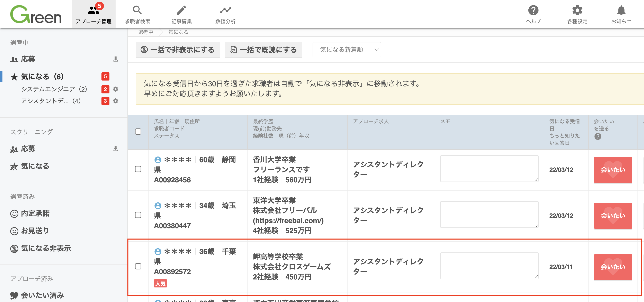Image resolution: width=644 pixels, height=302 pixels.
Task: Open settings gear for システムエンジニア
Action: pyautogui.click(x=115, y=89)
